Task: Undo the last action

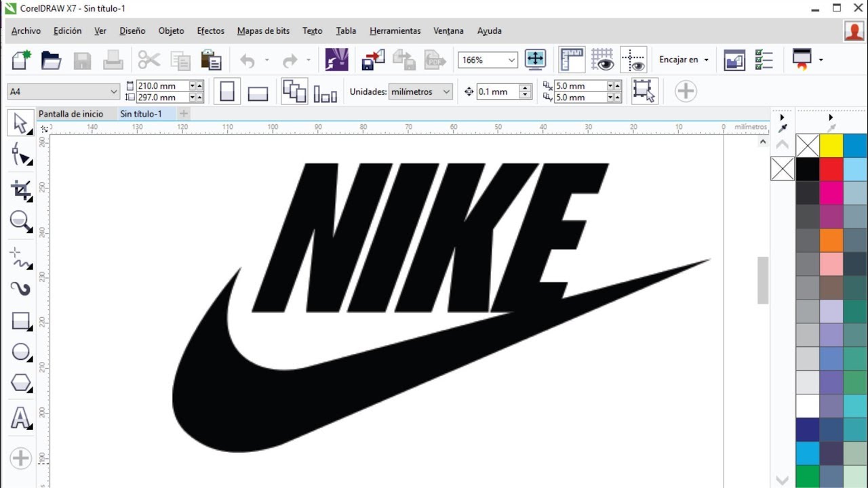Action: [248, 60]
